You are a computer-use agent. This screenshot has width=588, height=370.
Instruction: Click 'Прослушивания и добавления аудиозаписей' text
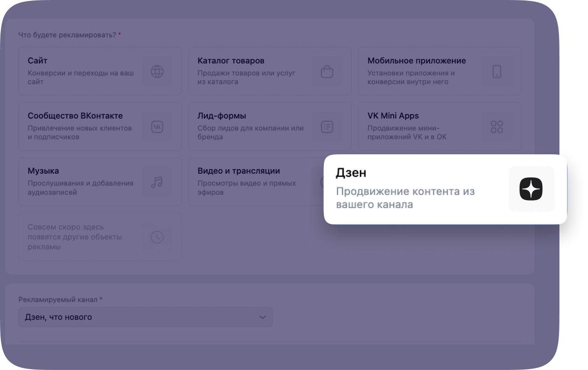tap(81, 188)
